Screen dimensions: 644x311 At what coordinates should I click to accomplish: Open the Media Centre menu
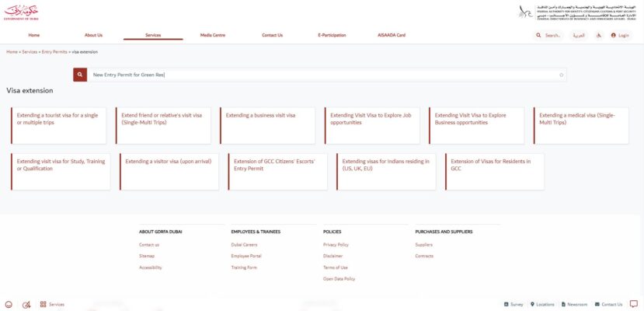(213, 35)
